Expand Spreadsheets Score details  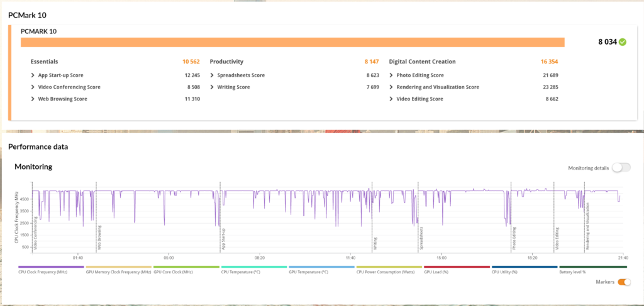(211, 75)
